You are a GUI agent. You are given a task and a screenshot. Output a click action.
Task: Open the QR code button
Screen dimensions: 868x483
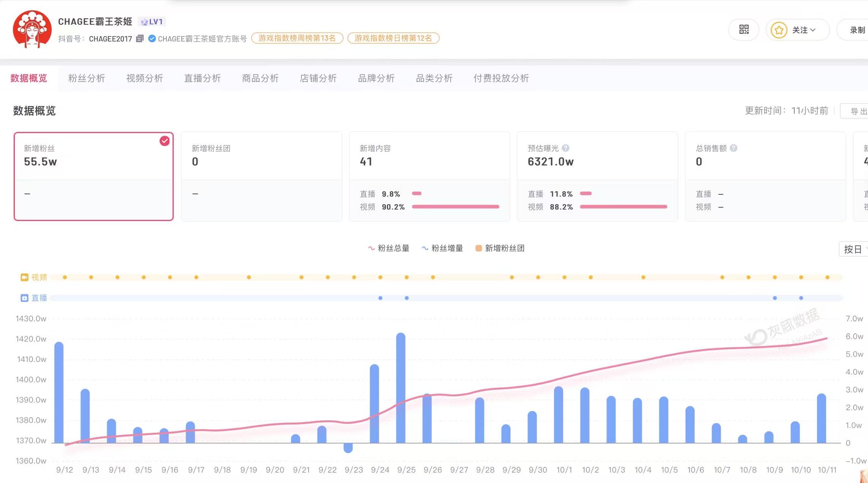pyautogui.click(x=744, y=30)
